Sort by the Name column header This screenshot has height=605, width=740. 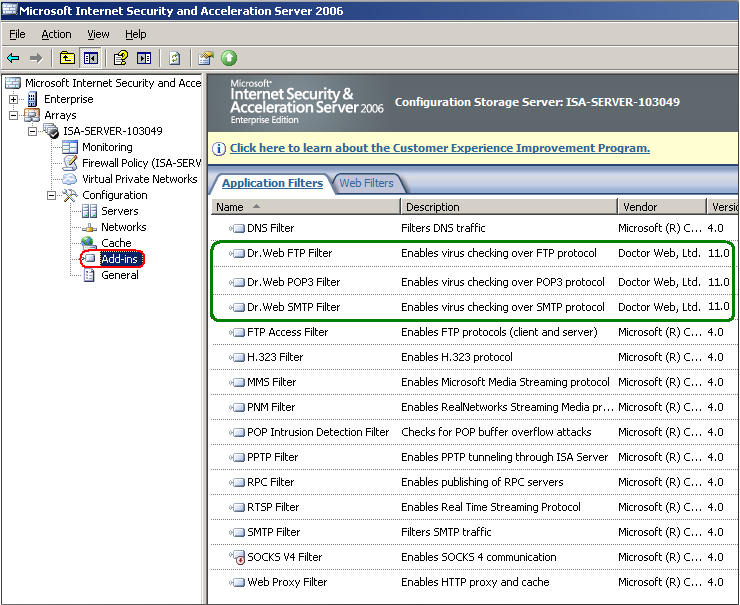click(x=305, y=207)
